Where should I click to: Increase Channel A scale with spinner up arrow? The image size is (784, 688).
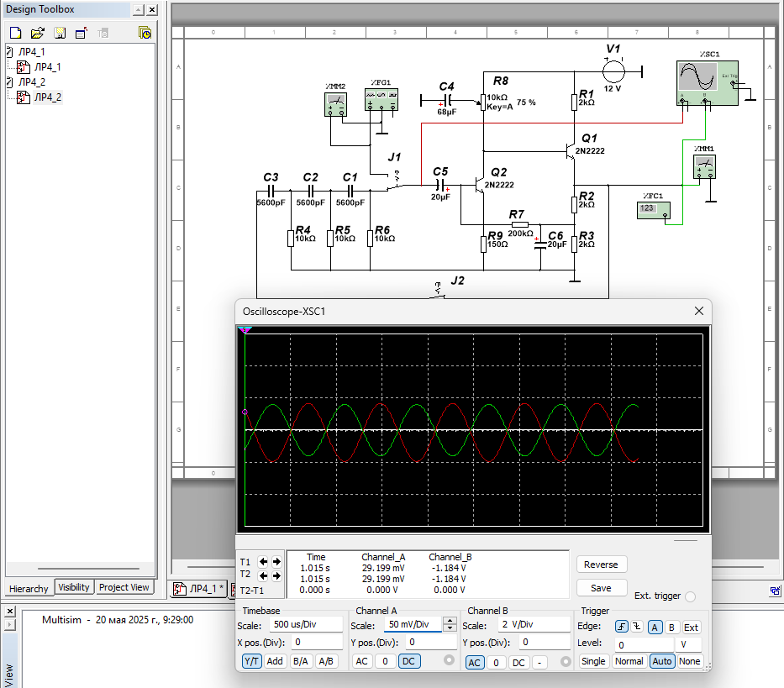pos(450,621)
